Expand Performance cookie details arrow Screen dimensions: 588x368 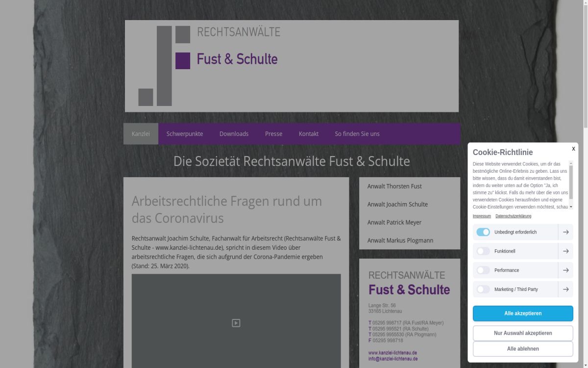tap(565, 270)
